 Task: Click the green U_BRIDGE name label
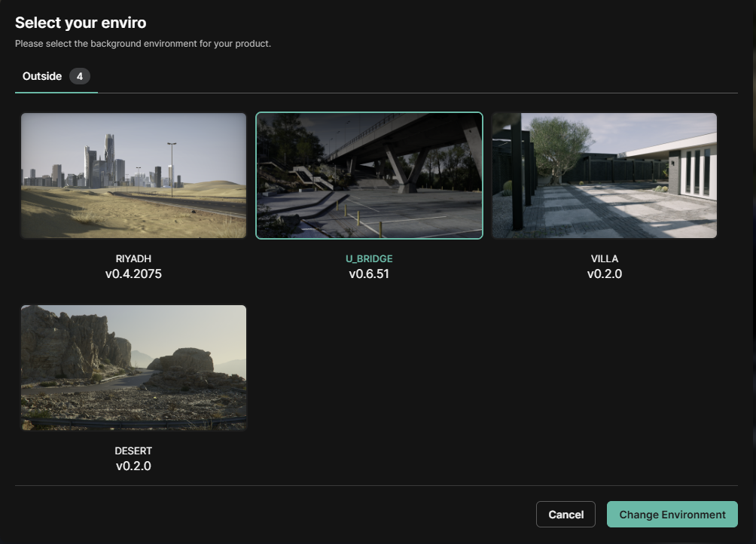(x=369, y=258)
